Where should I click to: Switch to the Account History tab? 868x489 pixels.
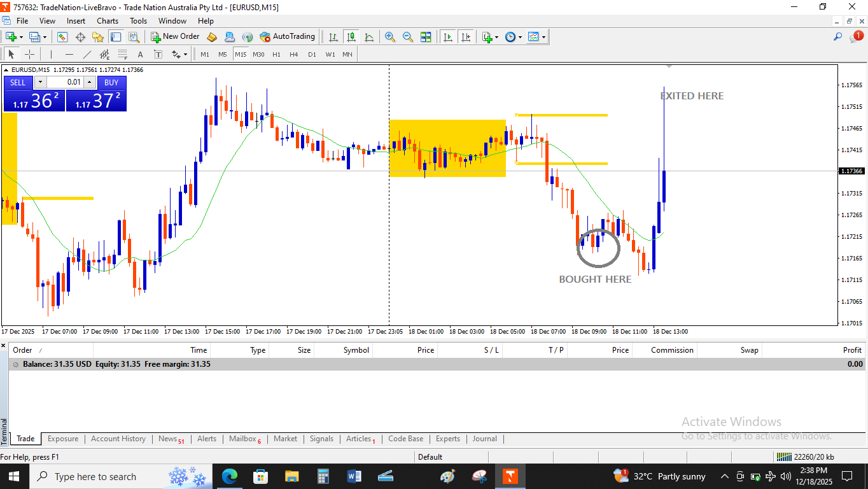(118, 439)
